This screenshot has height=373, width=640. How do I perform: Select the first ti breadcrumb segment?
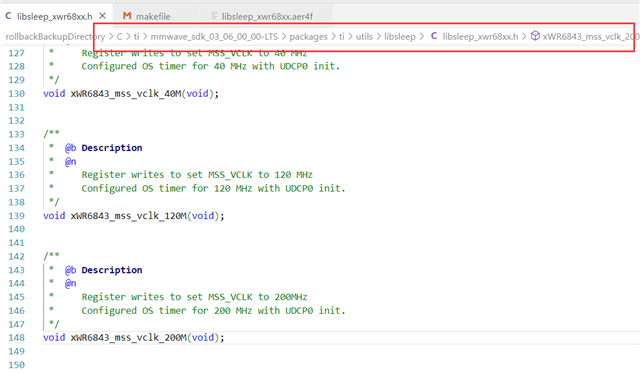pos(137,37)
